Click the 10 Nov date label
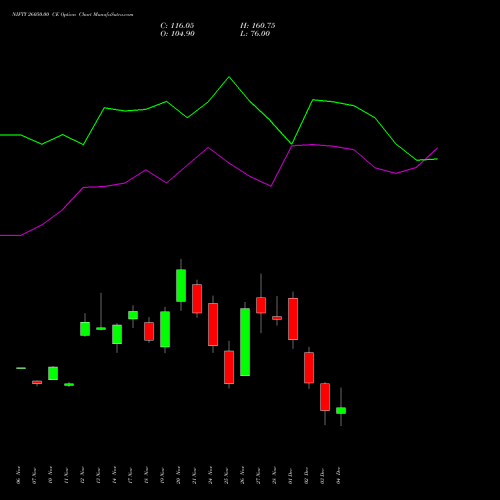Viewport: 500px width, 500px height. (x=50, y=475)
